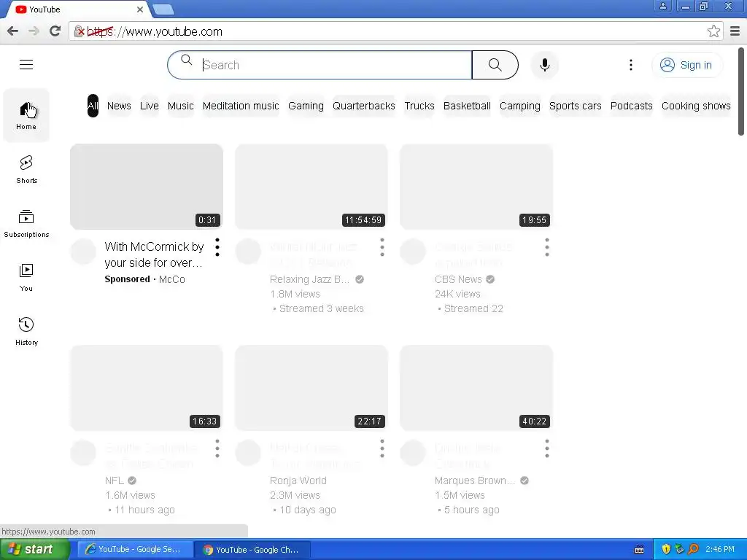The image size is (747, 560).
Task: Reload the page with refresh icon
Action: point(55,31)
